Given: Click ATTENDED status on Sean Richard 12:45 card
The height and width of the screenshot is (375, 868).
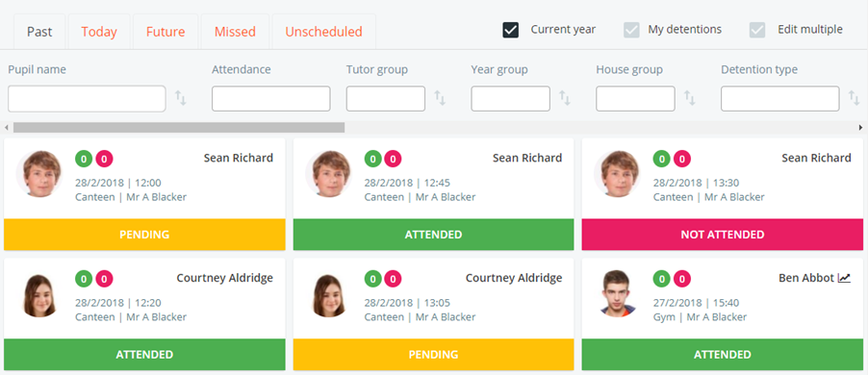Looking at the screenshot, I should coord(433,235).
